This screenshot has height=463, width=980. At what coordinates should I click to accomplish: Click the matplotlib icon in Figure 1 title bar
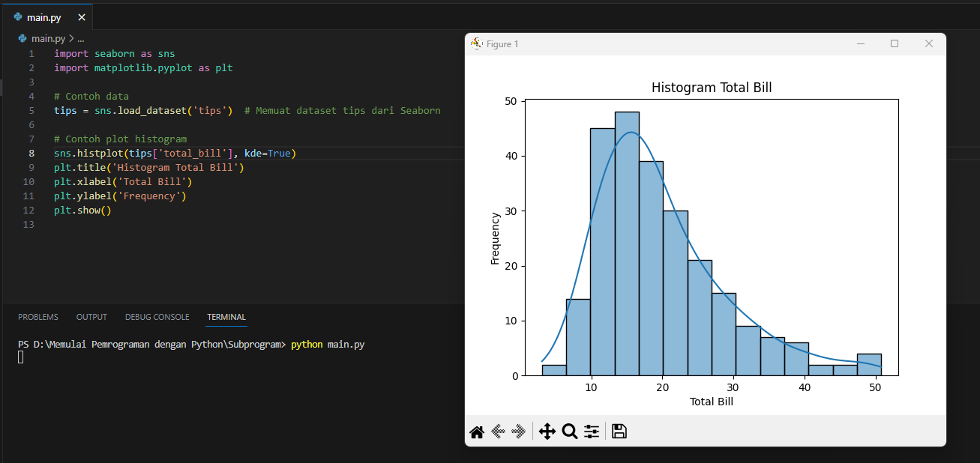tap(476, 43)
